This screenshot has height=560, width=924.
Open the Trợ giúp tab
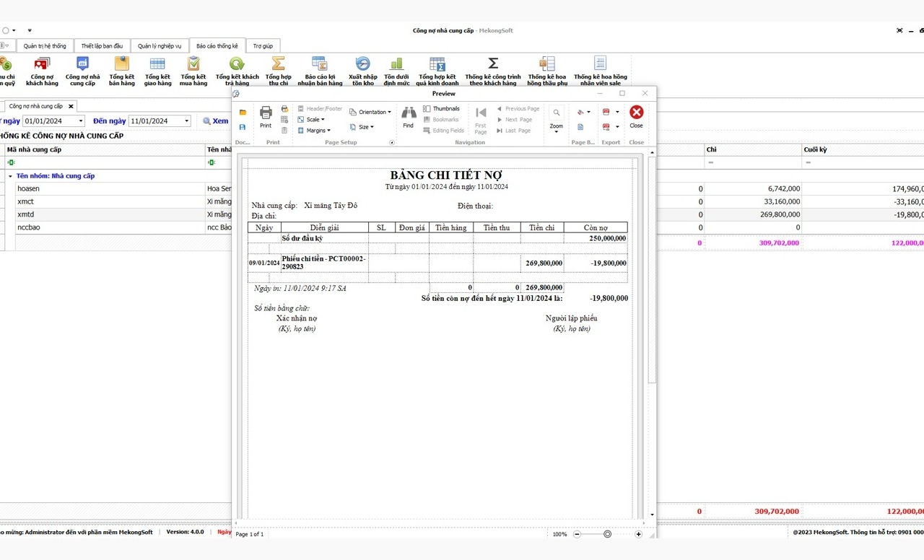pos(263,46)
